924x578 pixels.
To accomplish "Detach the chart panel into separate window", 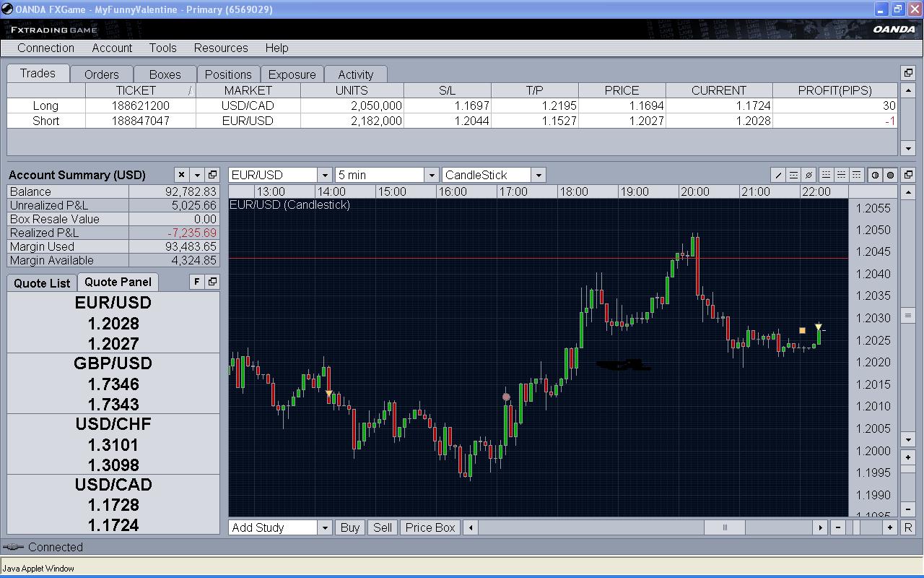I will coord(908,175).
